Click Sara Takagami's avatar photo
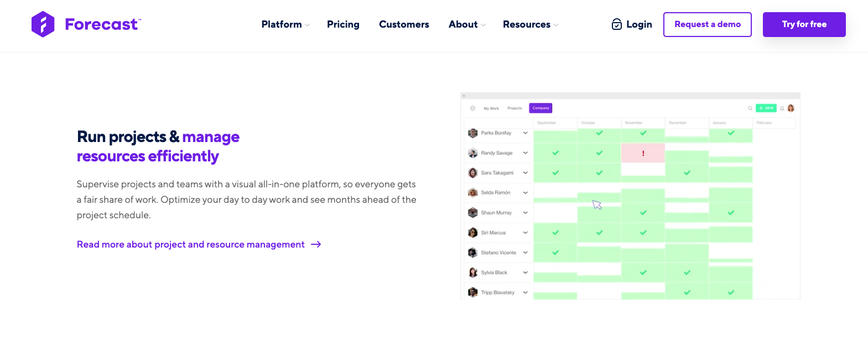 click(x=472, y=173)
